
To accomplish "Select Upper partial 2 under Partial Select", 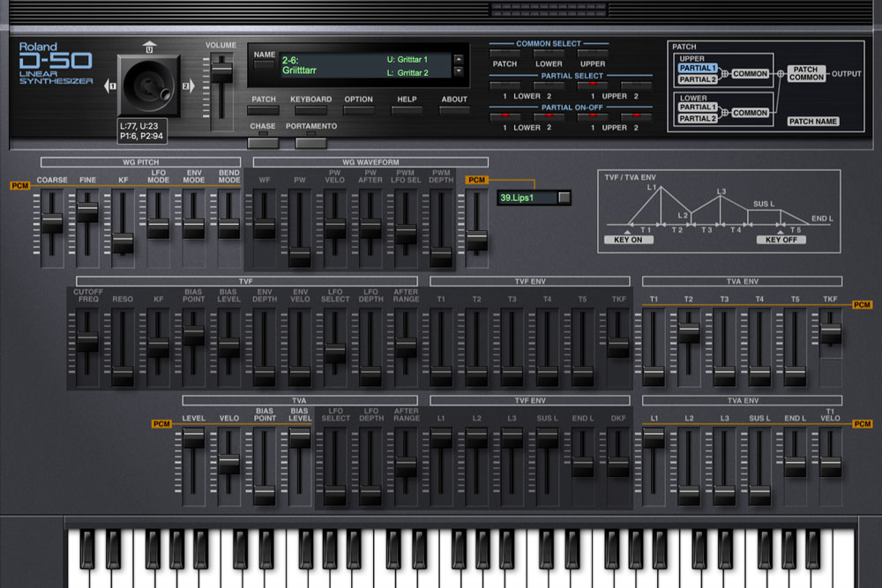I will 636,85.
